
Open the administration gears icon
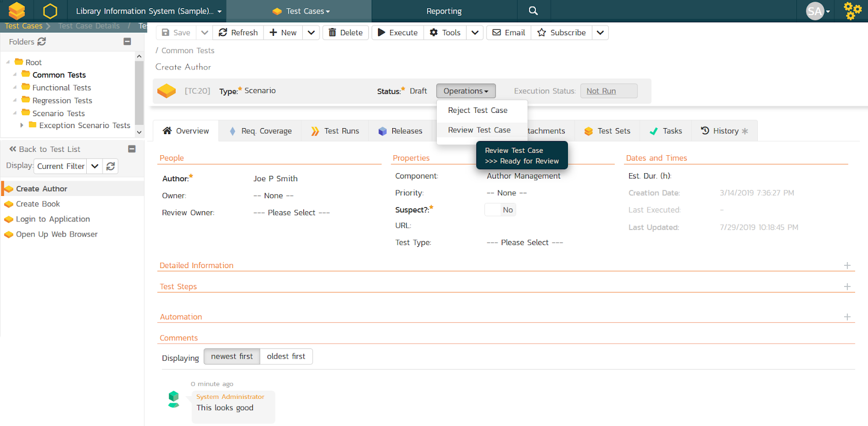point(852,11)
